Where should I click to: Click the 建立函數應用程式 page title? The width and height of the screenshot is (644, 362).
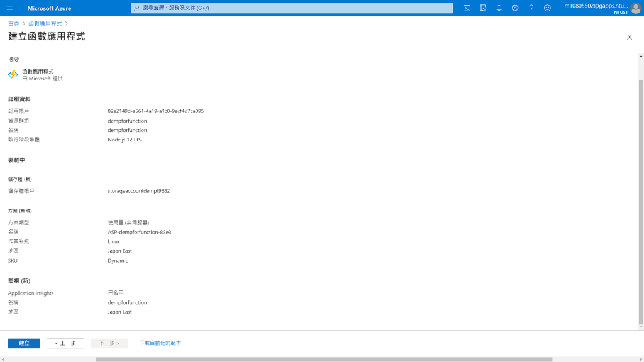pyautogui.click(x=47, y=36)
